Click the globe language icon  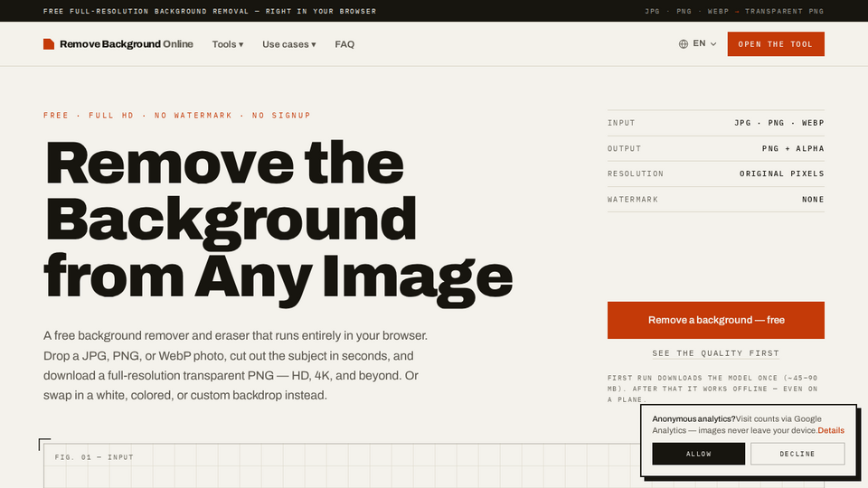(684, 43)
